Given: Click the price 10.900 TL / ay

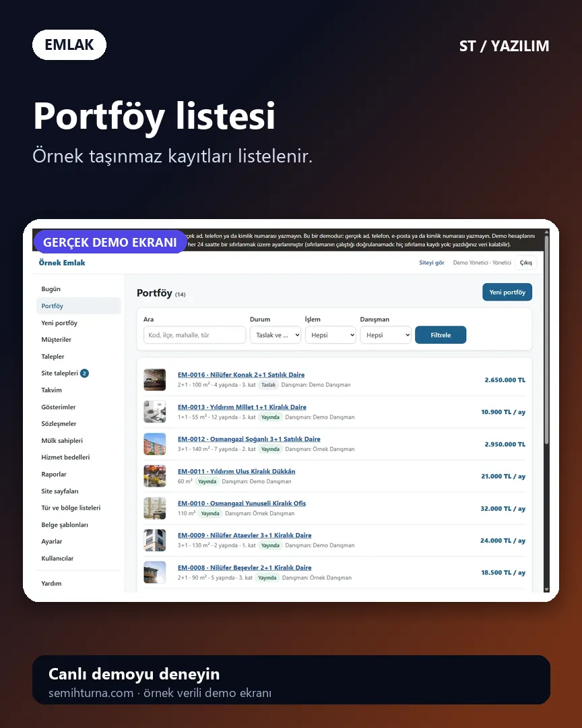Looking at the screenshot, I should click(503, 412).
